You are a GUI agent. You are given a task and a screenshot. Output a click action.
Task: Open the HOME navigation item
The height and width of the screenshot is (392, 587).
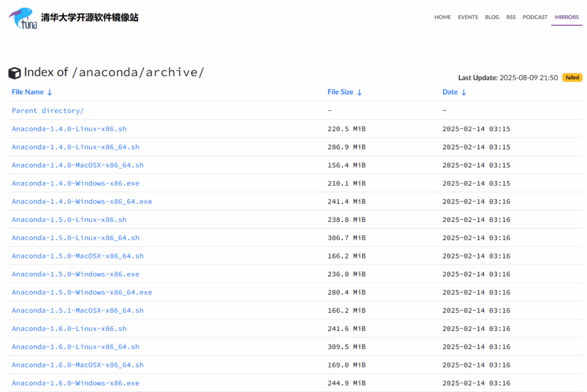point(442,17)
